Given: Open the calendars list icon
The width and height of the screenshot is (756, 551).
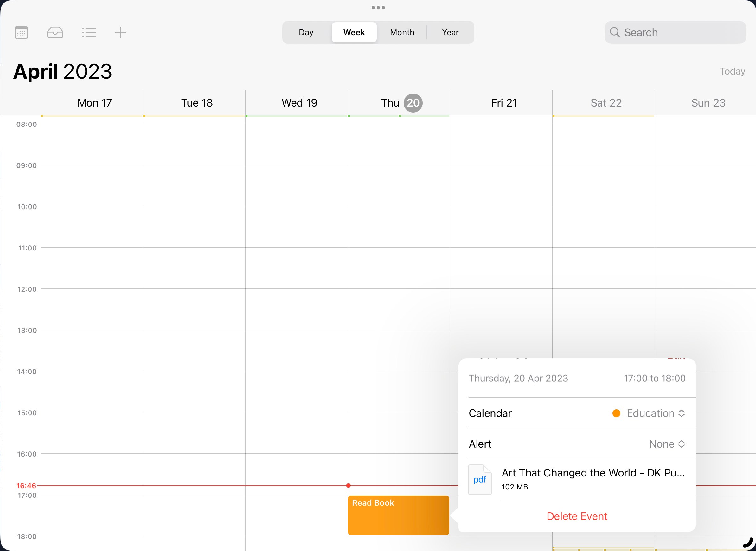Looking at the screenshot, I should point(21,33).
